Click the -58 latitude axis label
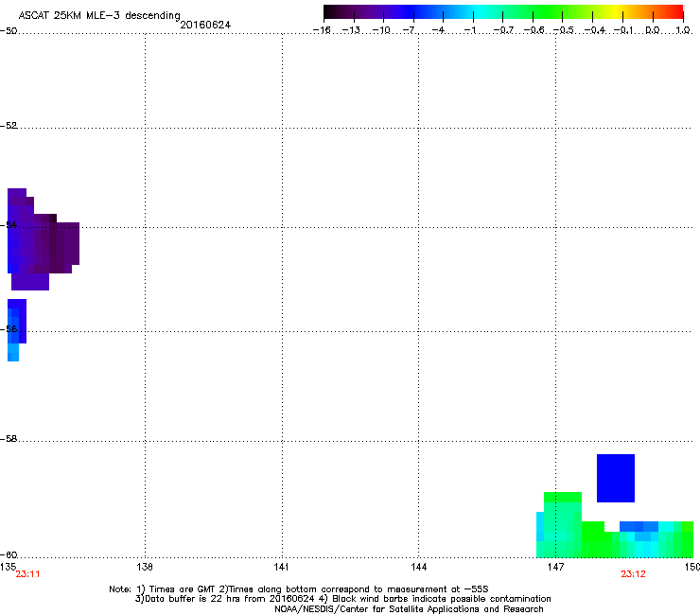Screen dimensions: 700x615 9,439
